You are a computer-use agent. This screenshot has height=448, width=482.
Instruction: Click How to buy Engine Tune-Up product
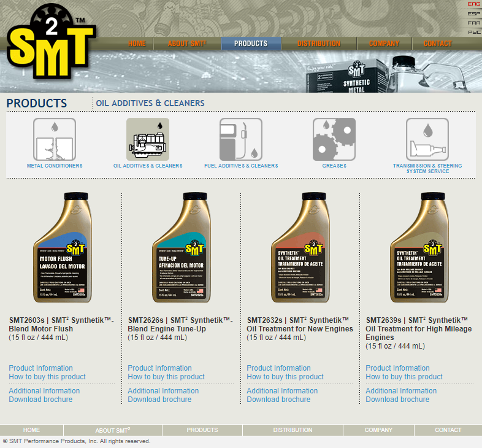[x=166, y=377]
